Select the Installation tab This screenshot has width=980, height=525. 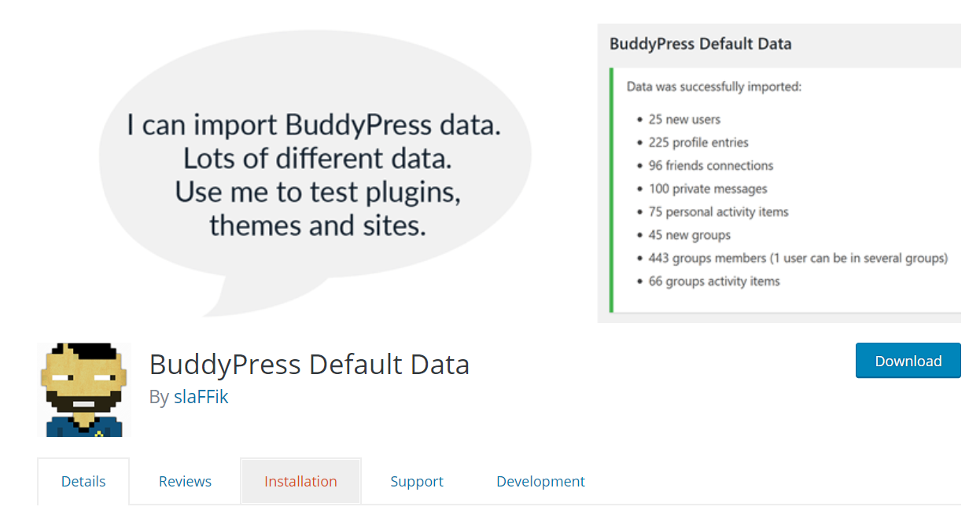(300, 482)
